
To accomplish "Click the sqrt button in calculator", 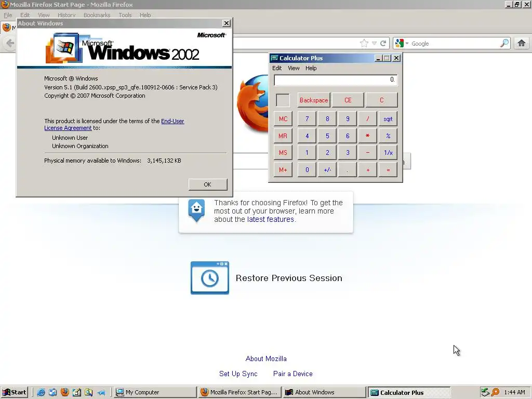I will click(388, 119).
